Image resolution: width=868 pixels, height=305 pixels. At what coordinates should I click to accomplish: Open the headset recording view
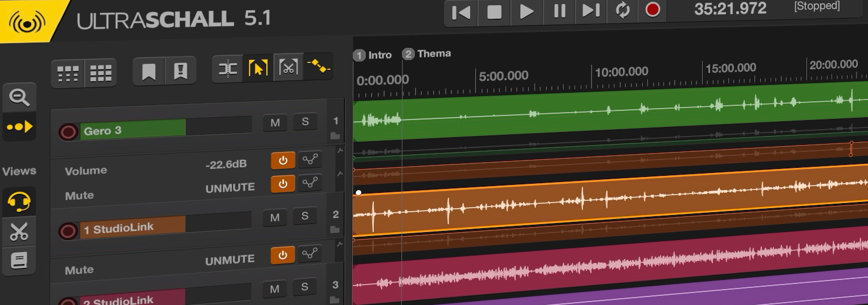click(x=19, y=201)
